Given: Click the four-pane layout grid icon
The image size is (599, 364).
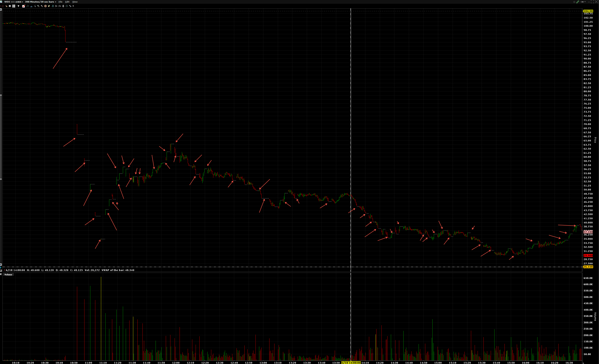Looking at the screenshot, I should tap(14, 6).
